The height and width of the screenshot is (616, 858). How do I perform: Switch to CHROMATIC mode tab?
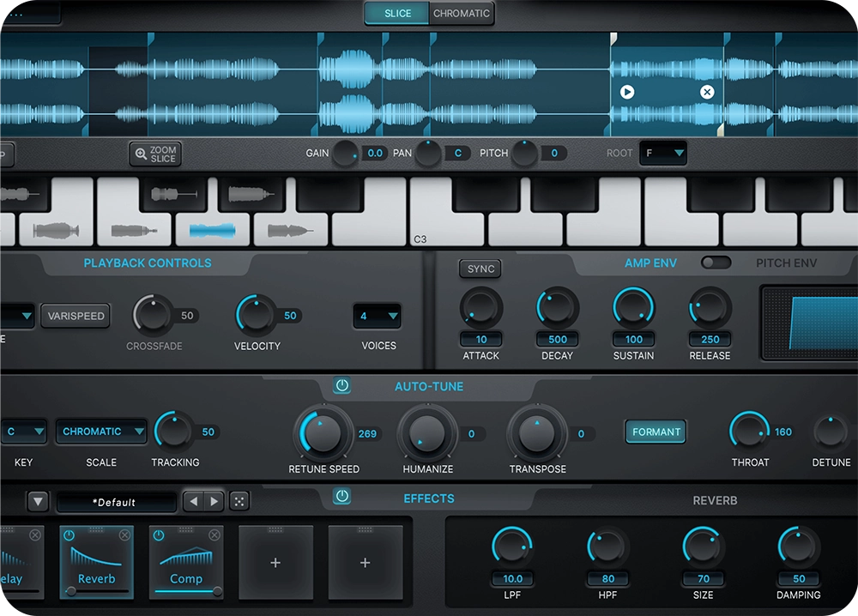point(462,13)
